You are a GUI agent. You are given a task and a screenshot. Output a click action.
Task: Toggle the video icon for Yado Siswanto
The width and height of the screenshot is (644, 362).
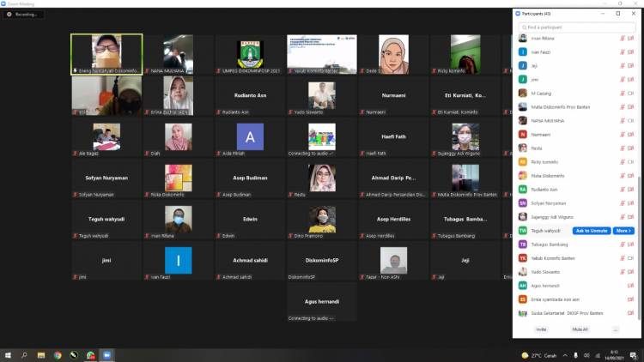(630, 271)
